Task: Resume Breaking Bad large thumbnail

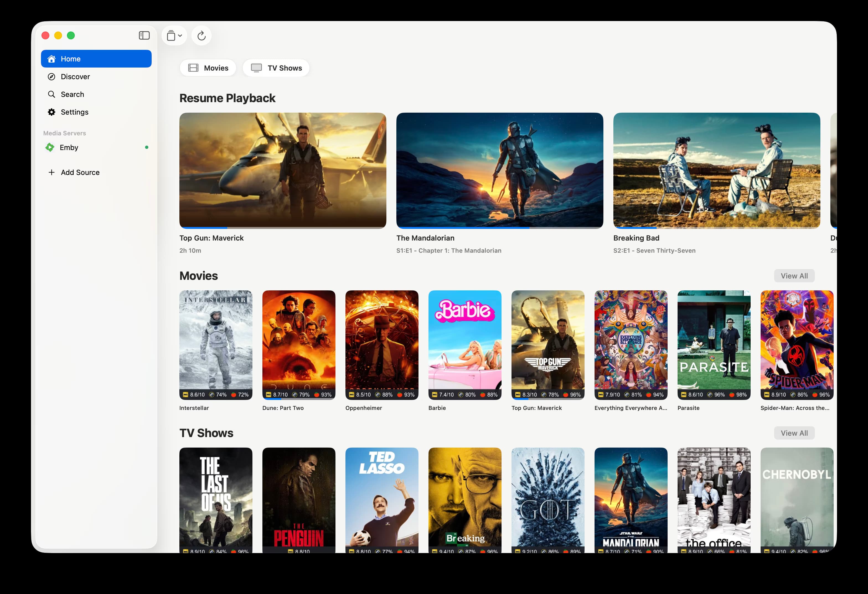Action: pos(717,170)
